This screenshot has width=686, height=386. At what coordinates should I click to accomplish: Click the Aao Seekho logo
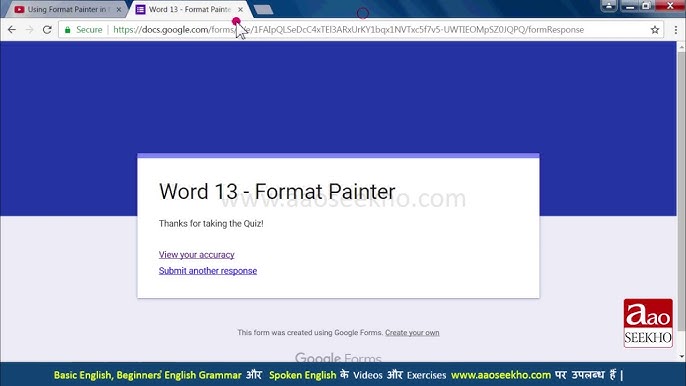click(x=648, y=323)
